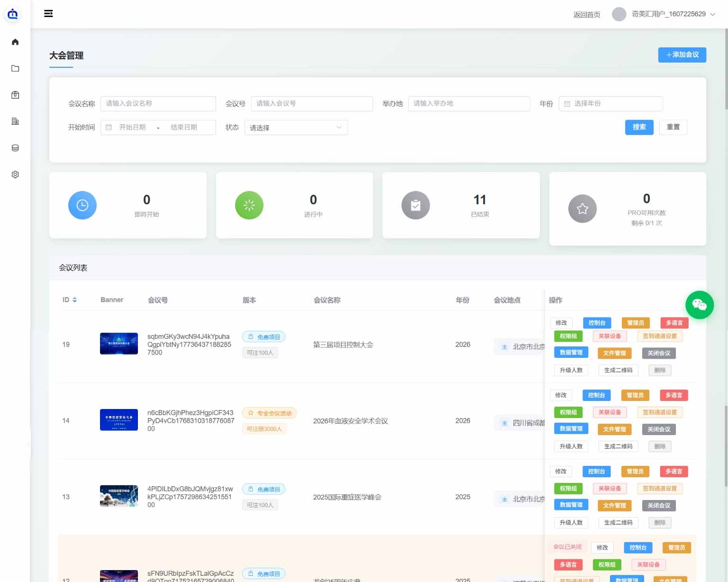Click the 举办地 input field
Screen dimensions: 728x582
(x=469, y=104)
